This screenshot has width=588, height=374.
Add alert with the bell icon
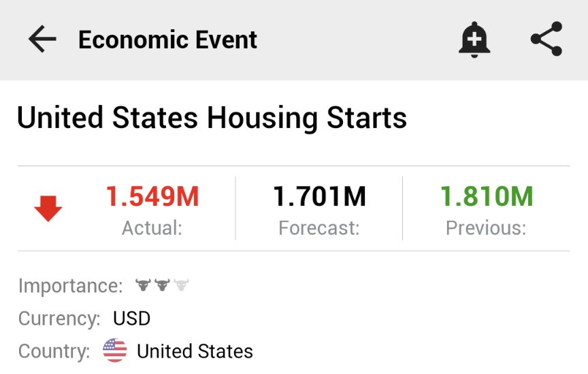[474, 40]
